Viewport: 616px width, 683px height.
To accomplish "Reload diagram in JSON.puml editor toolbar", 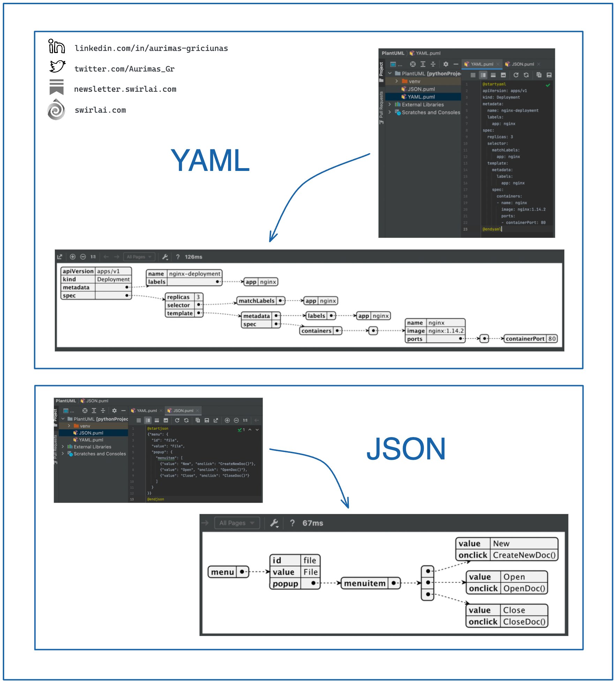I will pyautogui.click(x=177, y=420).
